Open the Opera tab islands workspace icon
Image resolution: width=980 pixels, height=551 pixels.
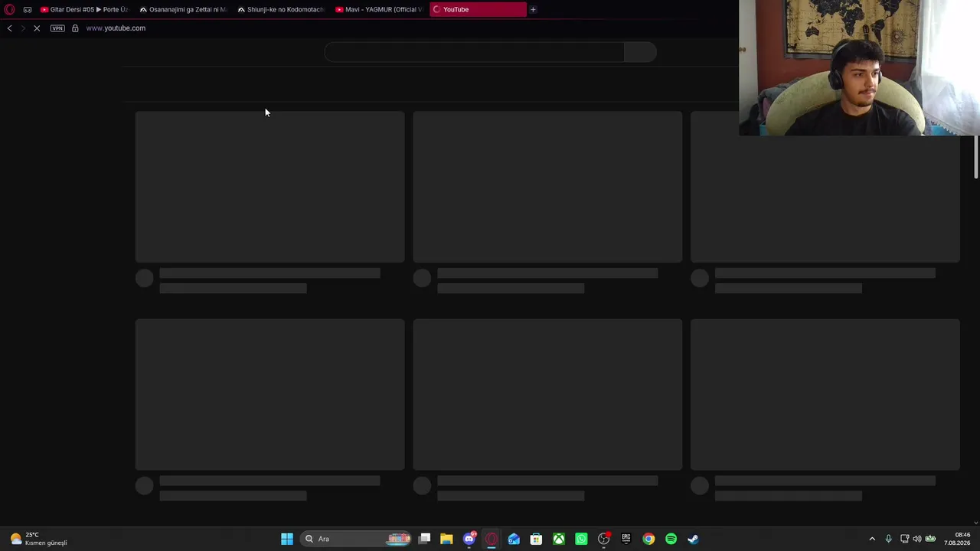pyautogui.click(x=28, y=9)
